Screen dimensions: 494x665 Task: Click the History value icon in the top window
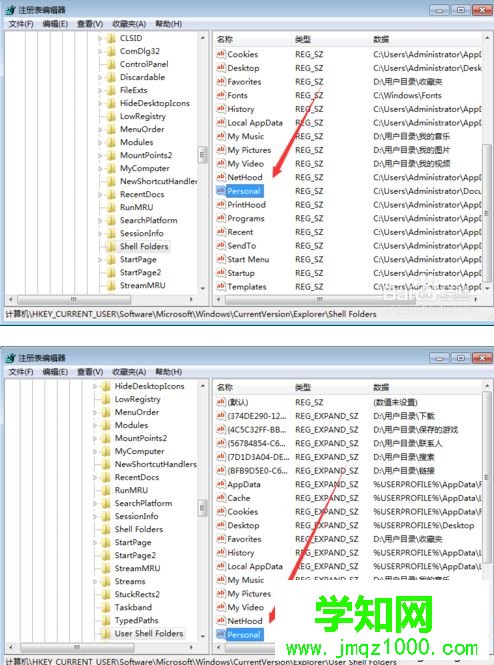(220, 109)
